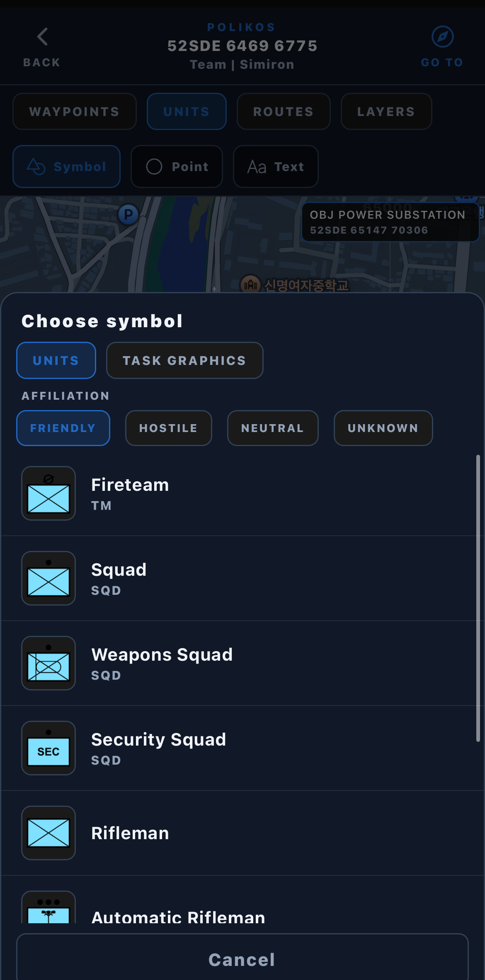The width and height of the screenshot is (485, 980).
Task: Pick the Rifleman symbol icon
Action: [x=48, y=833]
